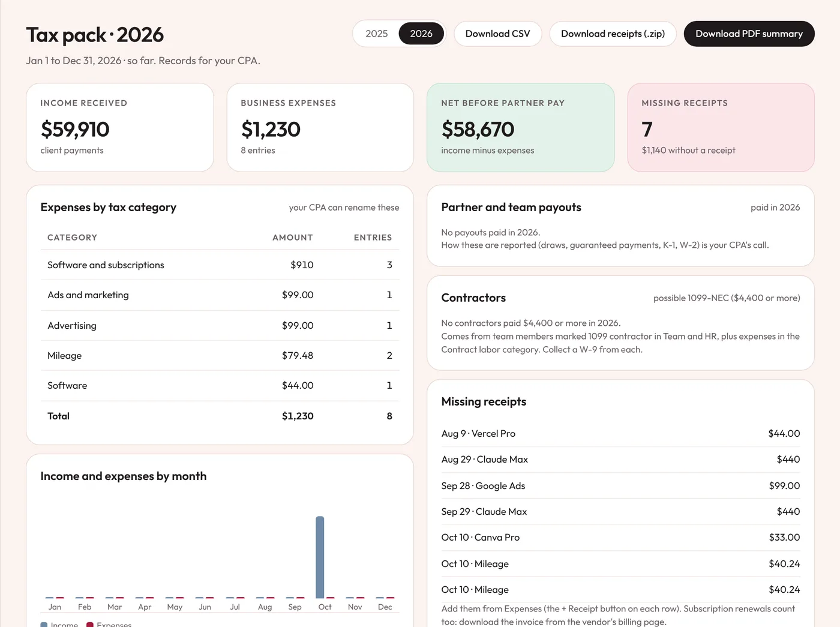This screenshot has height=627, width=840.
Task: Click the Total row in expenses table
Action: tap(220, 416)
